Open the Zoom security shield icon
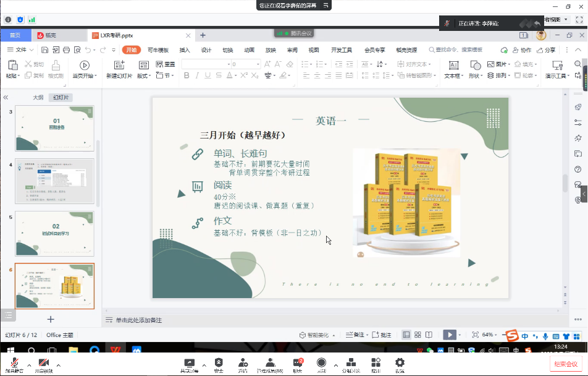The height and width of the screenshot is (376, 588). coord(219,363)
